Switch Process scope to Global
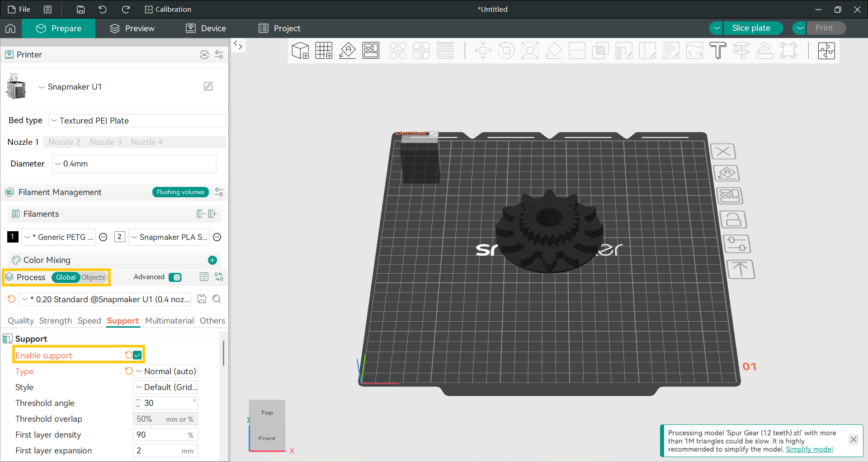868x462 pixels. (66, 277)
